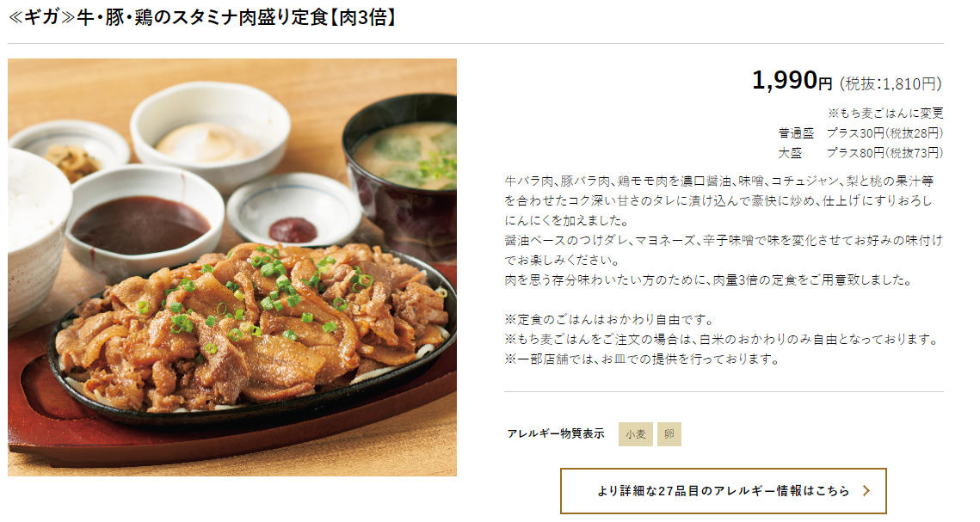
Task: Click the アレルギー物質表示 label
Action: click(556, 433)
